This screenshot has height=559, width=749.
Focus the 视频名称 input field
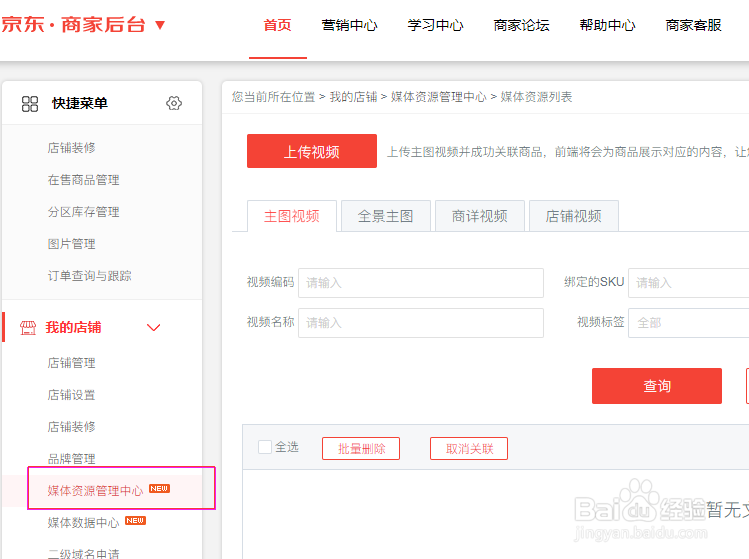click(x=421, y=323)
